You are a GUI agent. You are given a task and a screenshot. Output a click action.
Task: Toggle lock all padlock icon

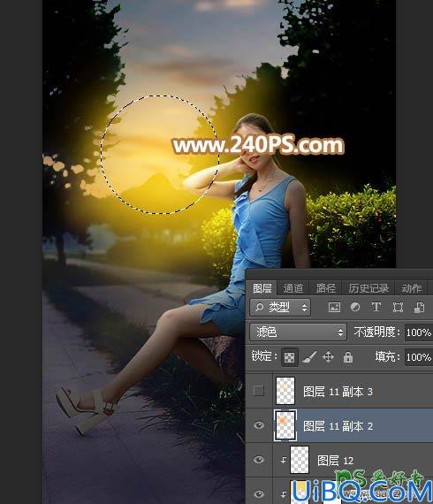click(348, 357)
